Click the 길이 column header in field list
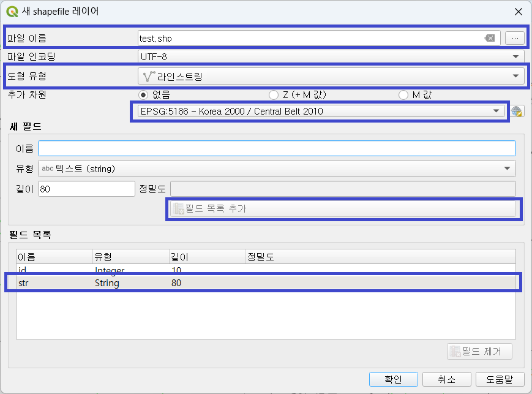Screen dimensions: 532x394 (208, 257)
